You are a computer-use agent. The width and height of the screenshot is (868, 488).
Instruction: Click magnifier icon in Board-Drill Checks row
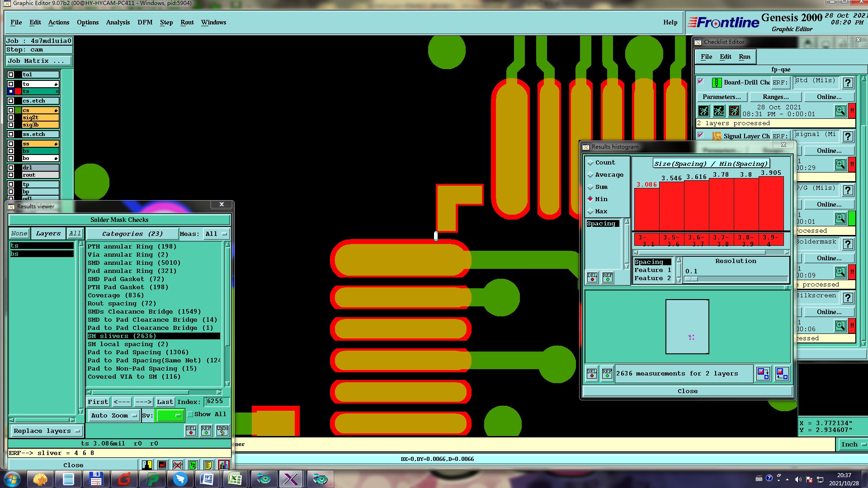(840, 111)
